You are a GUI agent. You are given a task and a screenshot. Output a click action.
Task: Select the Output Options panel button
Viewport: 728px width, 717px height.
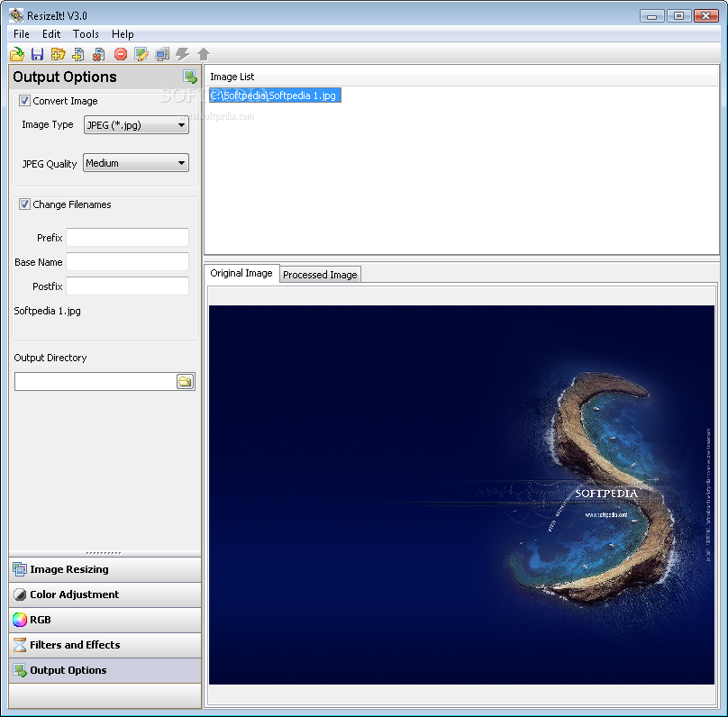click(105, 670)
